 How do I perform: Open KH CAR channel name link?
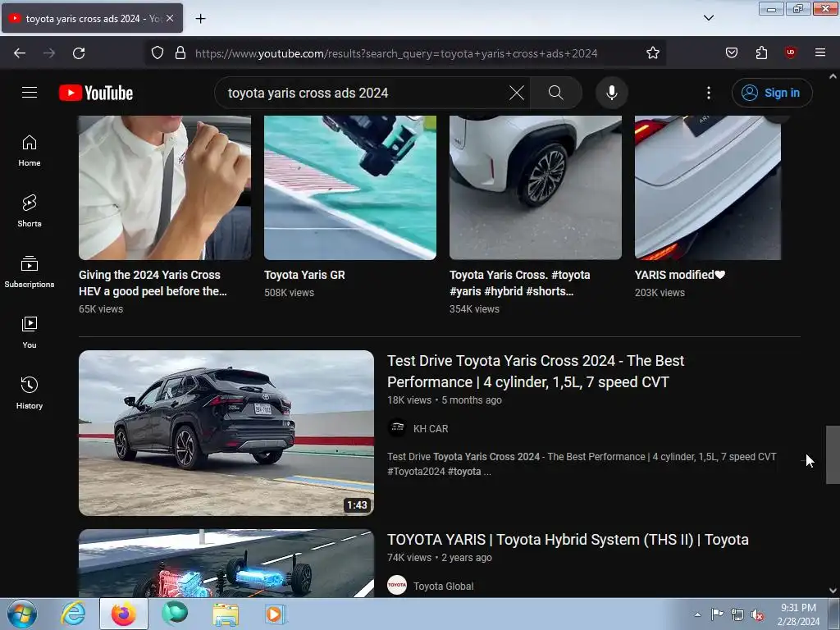pos(431,428)
